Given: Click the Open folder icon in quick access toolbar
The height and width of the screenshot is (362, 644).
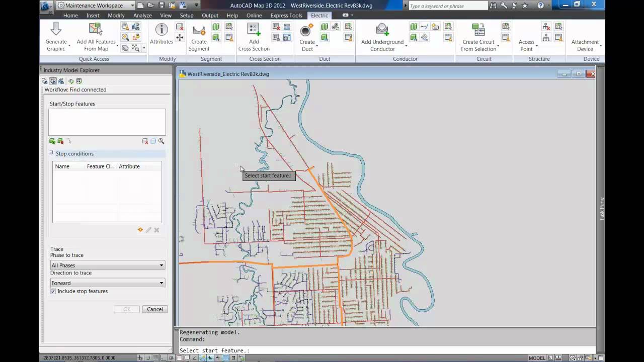Looking at the screenshot, I should tap(151, 6).
